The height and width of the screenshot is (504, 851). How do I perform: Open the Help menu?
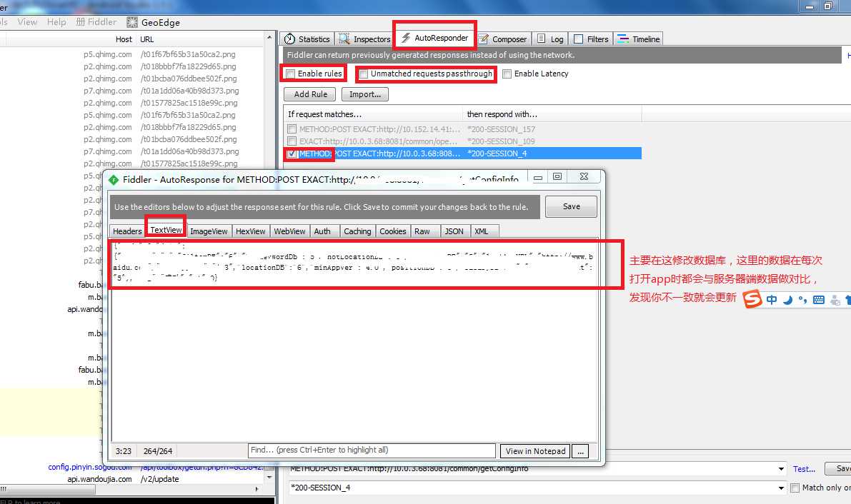click(56, 21)
